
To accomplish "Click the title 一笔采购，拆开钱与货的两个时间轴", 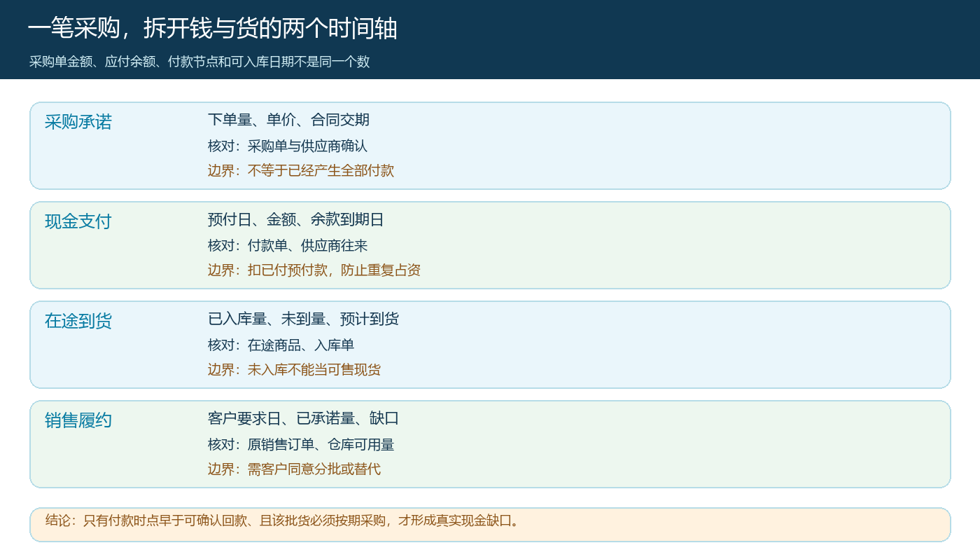I will (213, 29).
